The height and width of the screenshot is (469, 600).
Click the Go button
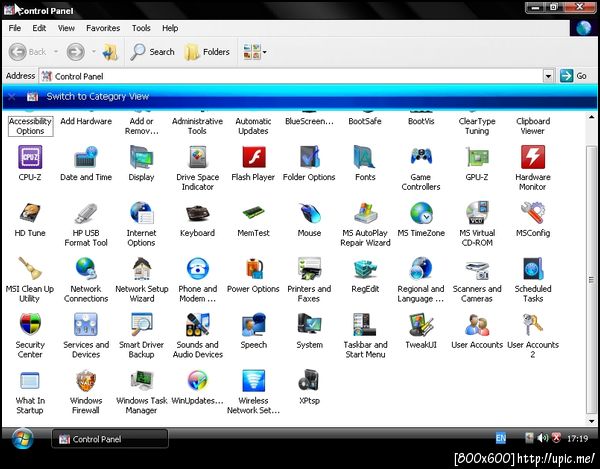coord(573,76)
